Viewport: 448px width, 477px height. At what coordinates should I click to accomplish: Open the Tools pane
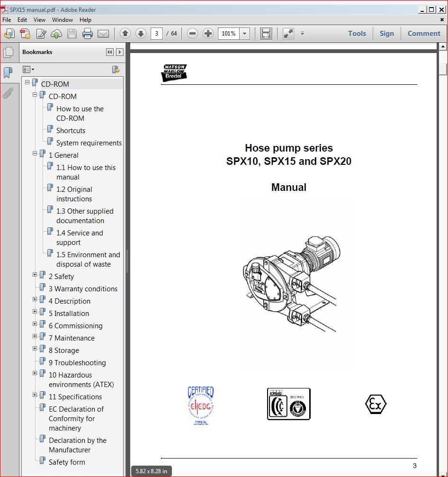click(357, 34)
